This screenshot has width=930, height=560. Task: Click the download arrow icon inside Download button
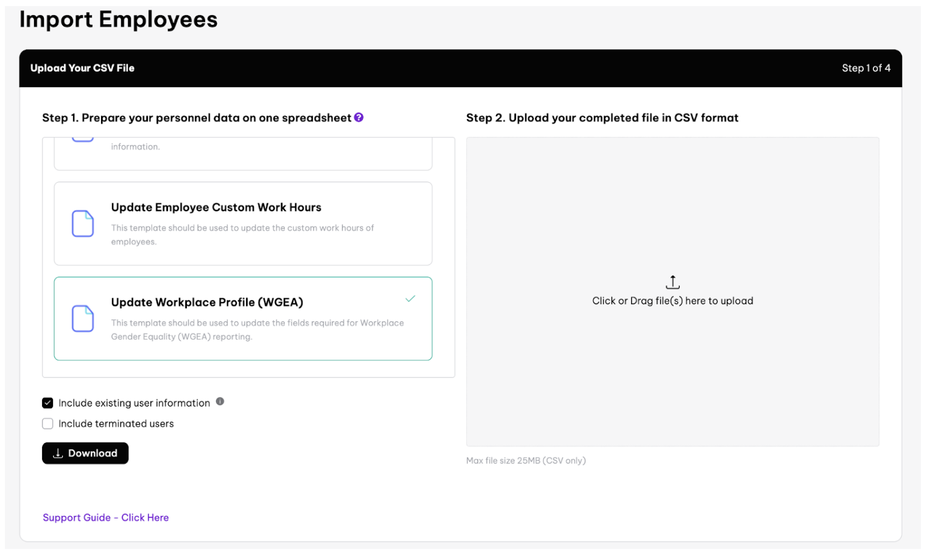(58, 453)
